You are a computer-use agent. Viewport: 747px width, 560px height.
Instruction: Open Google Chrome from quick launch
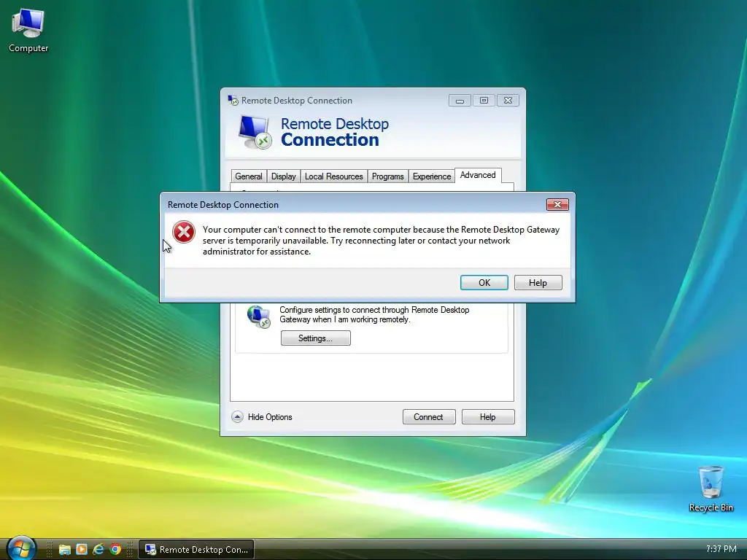tap(115, 550)
